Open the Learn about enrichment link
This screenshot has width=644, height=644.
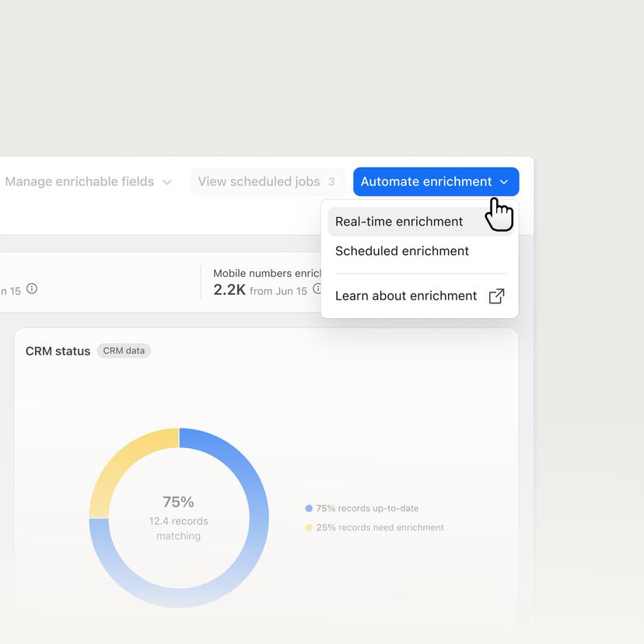coord(405,296)
